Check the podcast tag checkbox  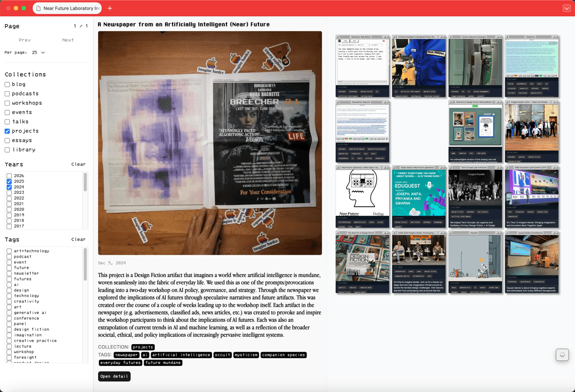[9, 257]
